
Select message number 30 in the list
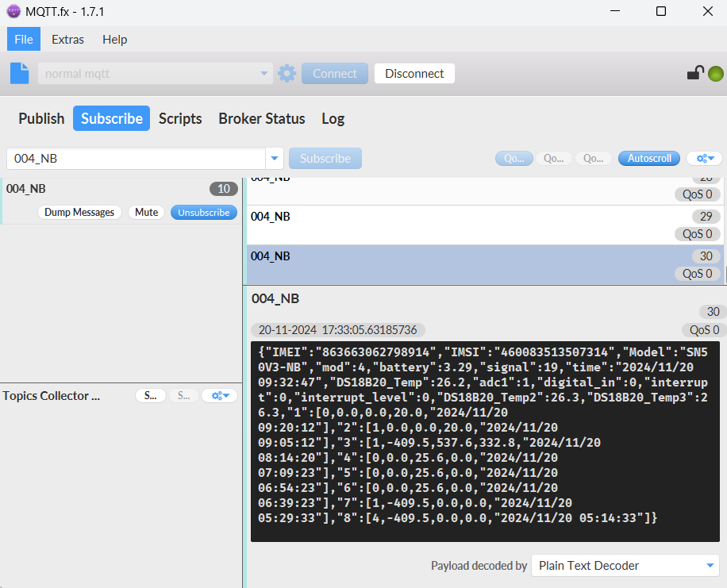tap(485, 264)
